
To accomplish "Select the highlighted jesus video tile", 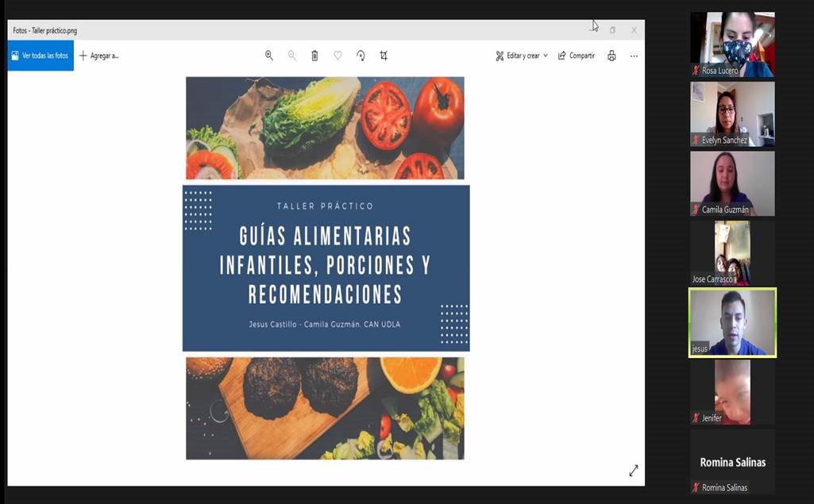I will (731, 322).
